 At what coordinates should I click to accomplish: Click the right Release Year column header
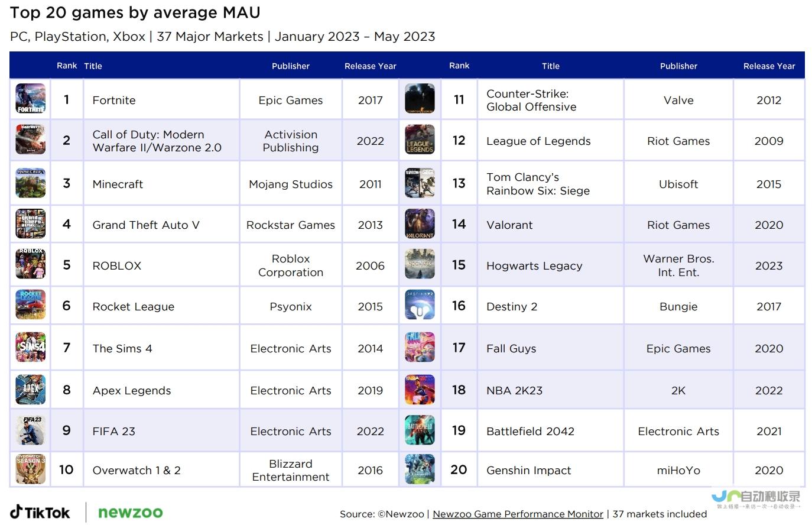[x=769, y=66]
